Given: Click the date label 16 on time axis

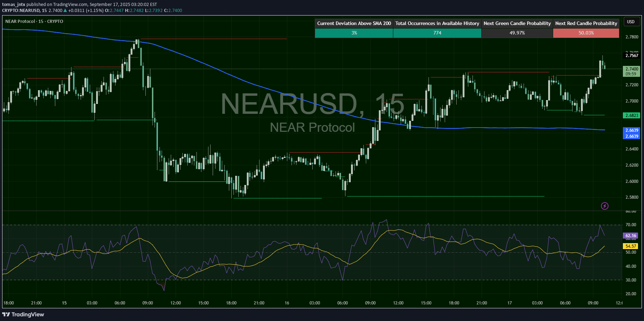Looking at the screenshot, I should pyautogui.click(x=287, y=303).
